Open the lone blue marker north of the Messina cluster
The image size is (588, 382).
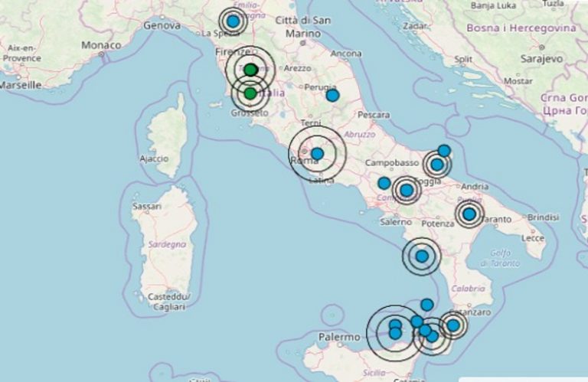pos(427,305)
